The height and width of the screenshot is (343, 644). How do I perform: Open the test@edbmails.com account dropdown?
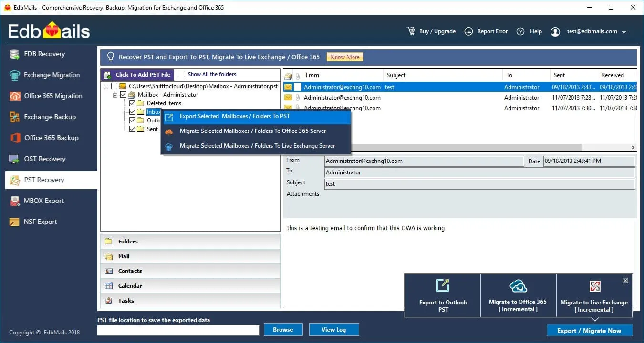coord(623,32)
